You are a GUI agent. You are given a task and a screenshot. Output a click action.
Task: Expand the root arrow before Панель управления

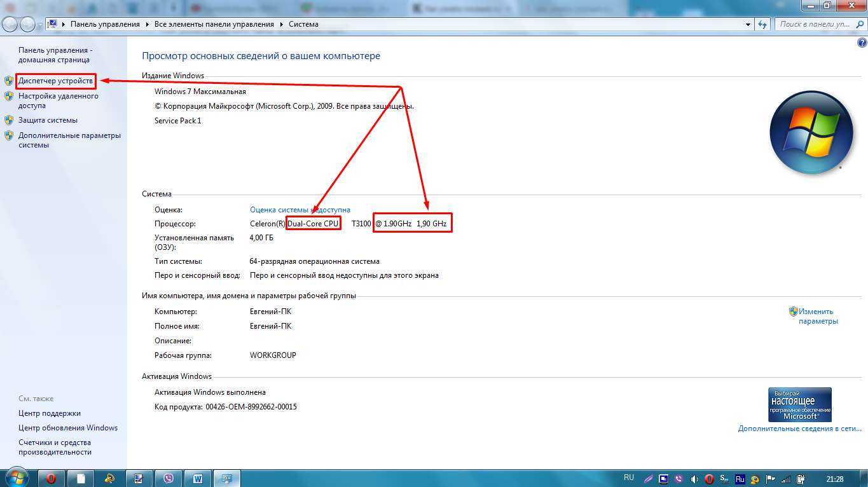pos(64,24)
